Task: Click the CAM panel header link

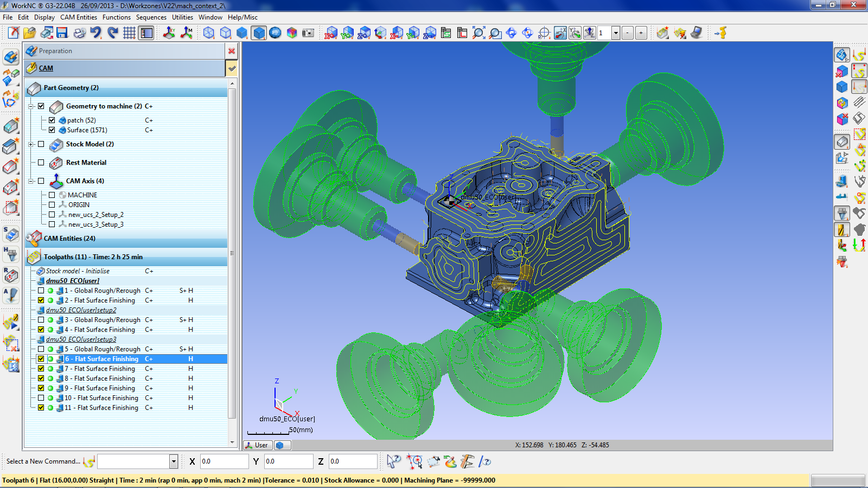Action: tap(46, 68)
